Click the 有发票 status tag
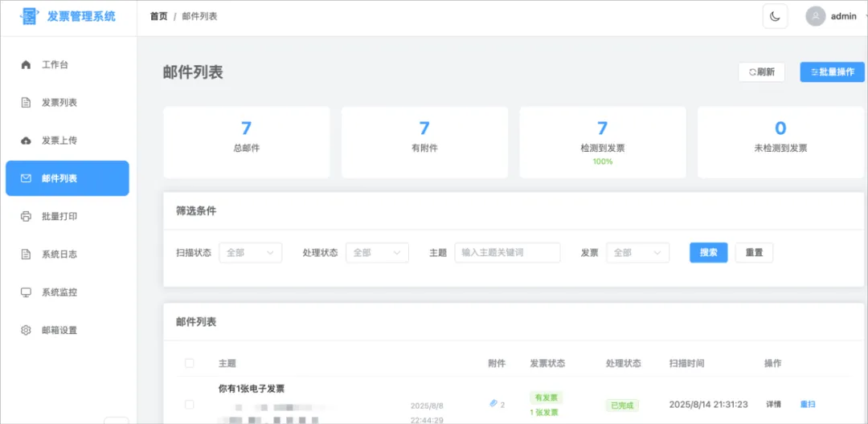 (x=546, y=398)
